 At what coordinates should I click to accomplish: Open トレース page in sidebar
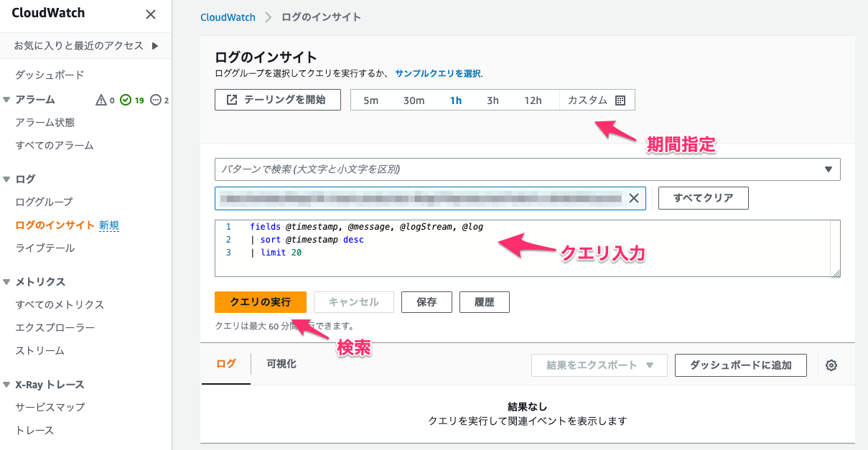coord(34,431)
